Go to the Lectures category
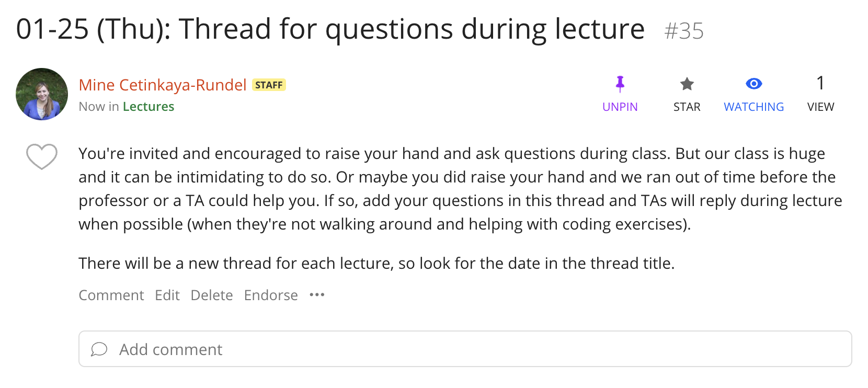The height and width of the screenshot is (388, 868). coord(149,107)
